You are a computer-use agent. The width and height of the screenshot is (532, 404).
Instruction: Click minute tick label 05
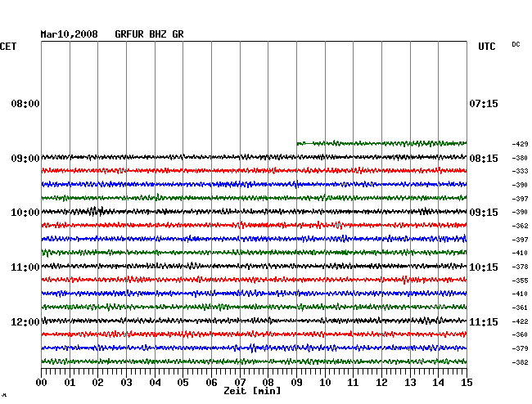click(x=183, y=383)
